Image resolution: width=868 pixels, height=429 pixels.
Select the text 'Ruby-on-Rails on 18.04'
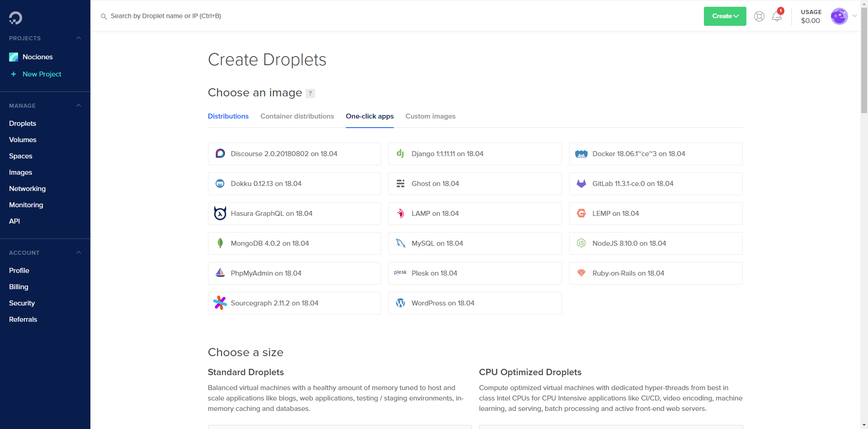click(x=628, y=273)
